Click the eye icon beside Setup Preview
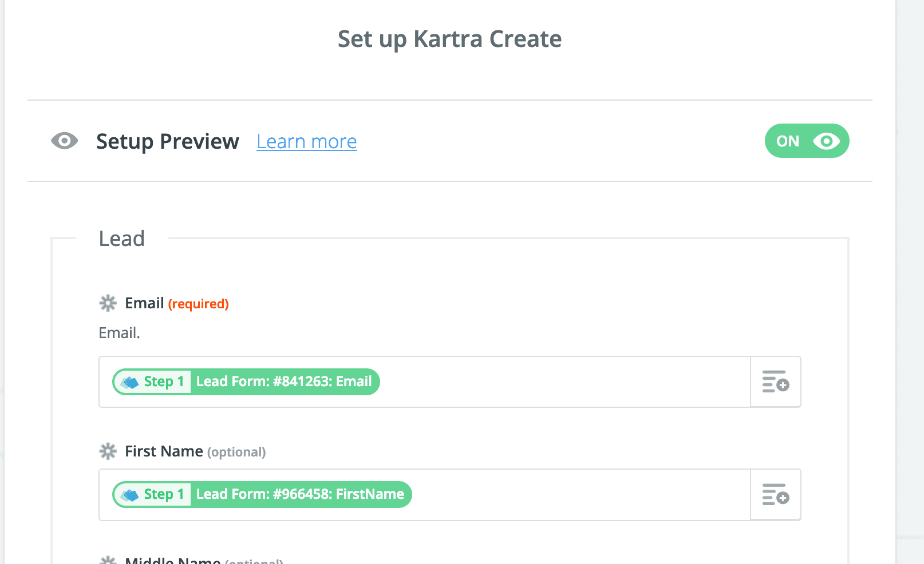The width and height of the screenshot is (924, 564). pyautogui.click(x=64, y=141)
